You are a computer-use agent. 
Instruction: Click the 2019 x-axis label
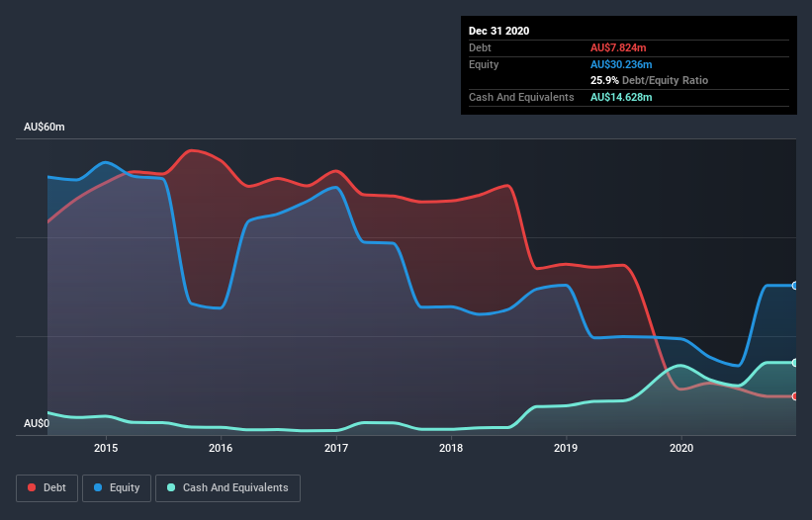point(566,448)
